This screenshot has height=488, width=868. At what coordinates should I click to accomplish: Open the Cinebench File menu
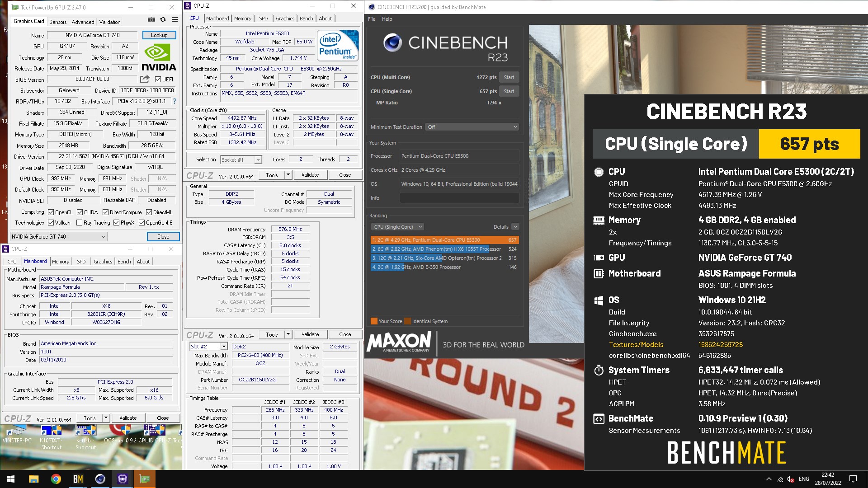(372, 19)
